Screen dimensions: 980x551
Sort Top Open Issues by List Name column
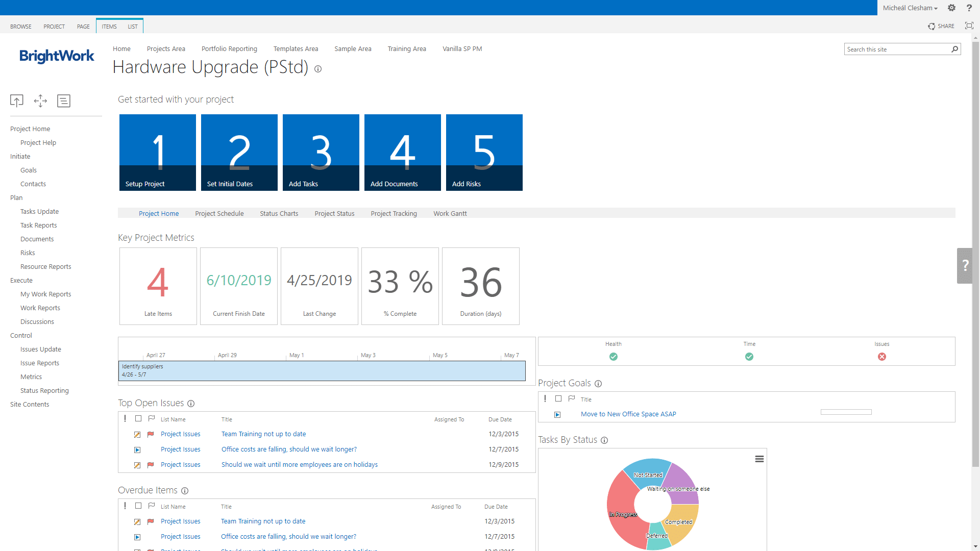pyautogui.click(x=173, y=419)
